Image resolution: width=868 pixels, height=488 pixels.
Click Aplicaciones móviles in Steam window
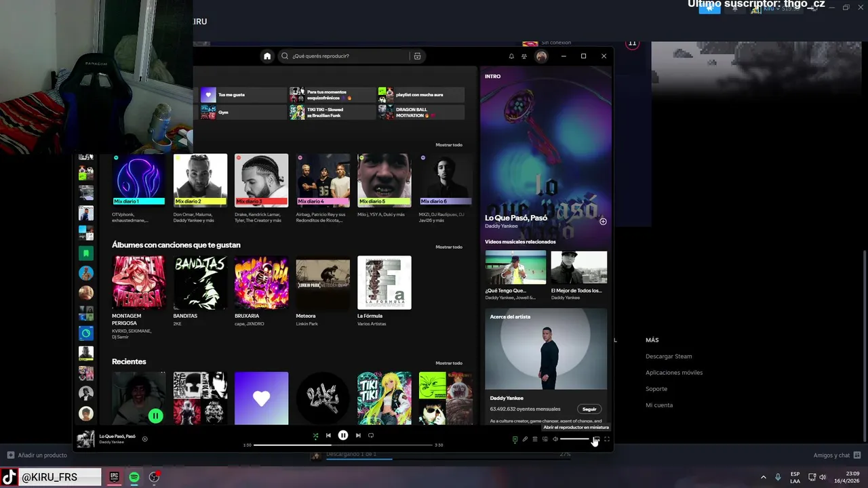tap(674, 373)
